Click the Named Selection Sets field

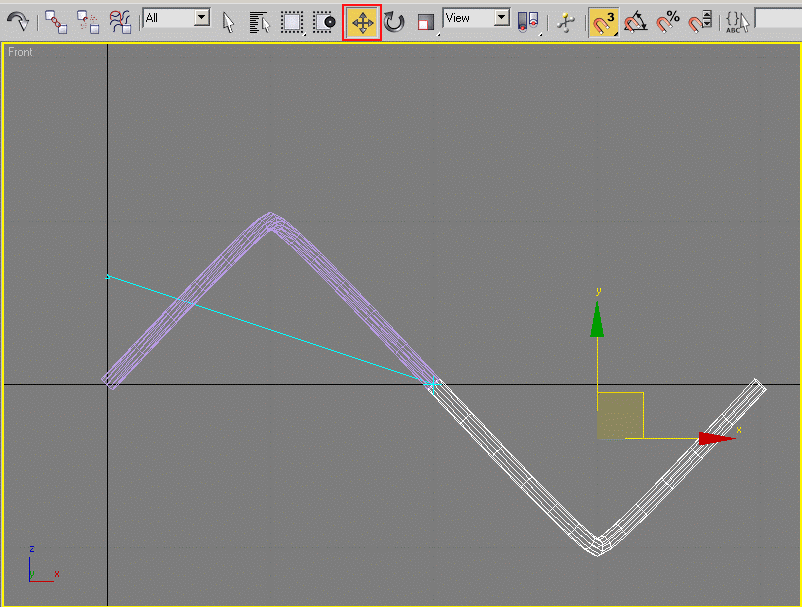pos(778,18)
